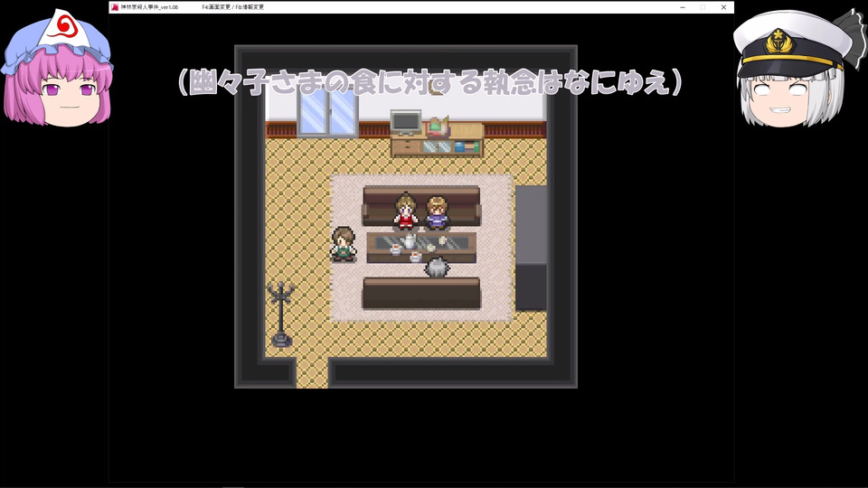Click the maximize button of the game window
868x488 pixels.
[703, 7]
